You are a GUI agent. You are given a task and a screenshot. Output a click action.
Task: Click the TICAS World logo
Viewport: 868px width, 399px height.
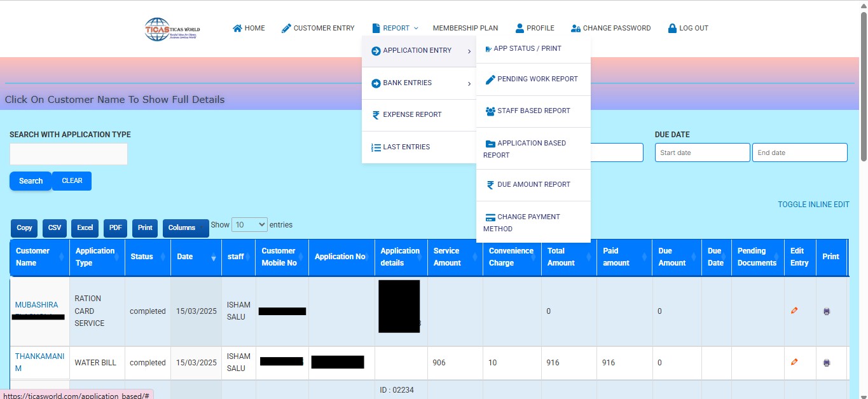click(172, 29)
